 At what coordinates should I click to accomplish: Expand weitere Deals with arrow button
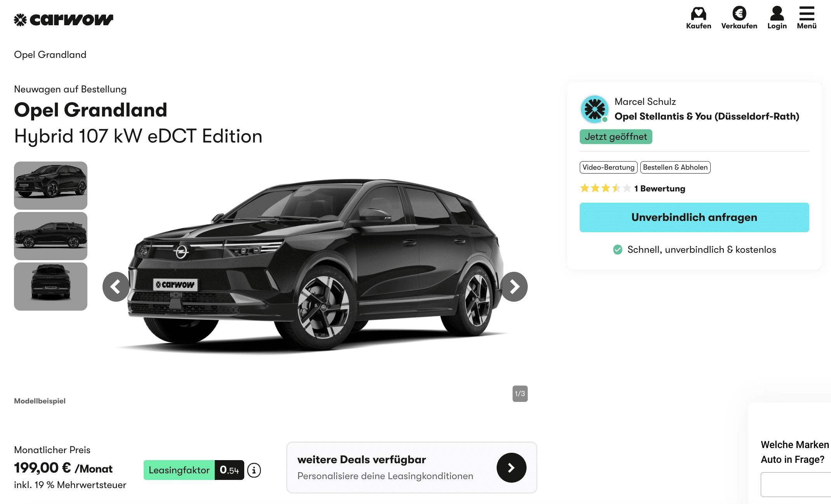[511, 468]
